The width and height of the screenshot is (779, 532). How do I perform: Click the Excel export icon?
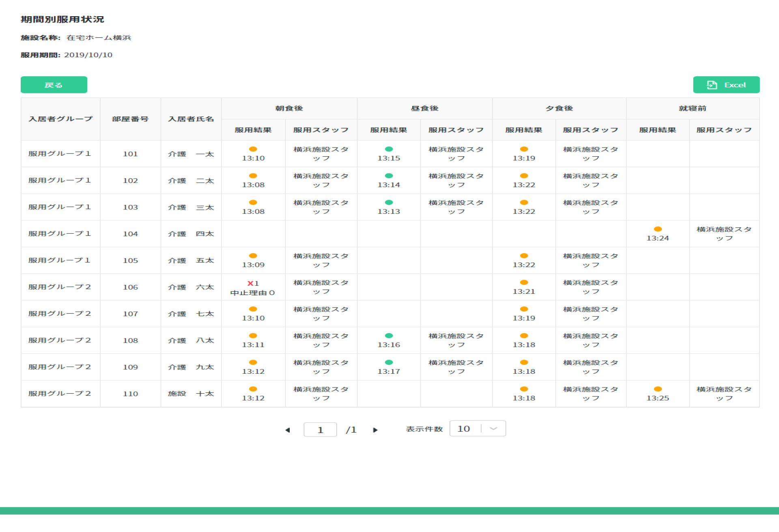(712, 85)
